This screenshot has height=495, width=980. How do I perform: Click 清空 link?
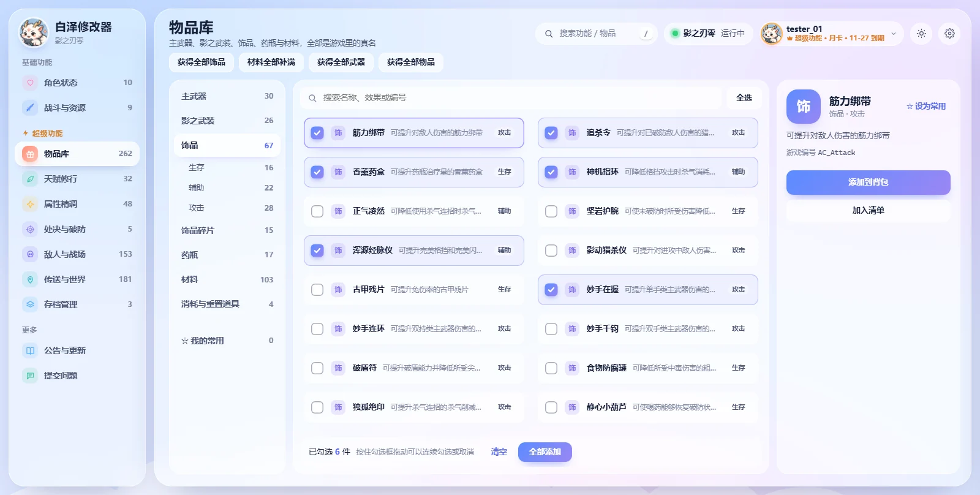point(499,452)
